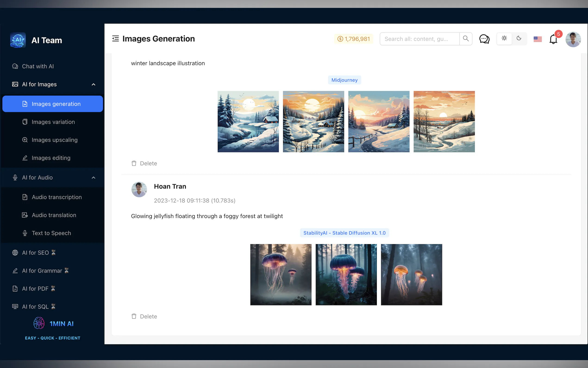Click the search magnifier icon
Screen dimensions: 588x368
tap(466, 39)
